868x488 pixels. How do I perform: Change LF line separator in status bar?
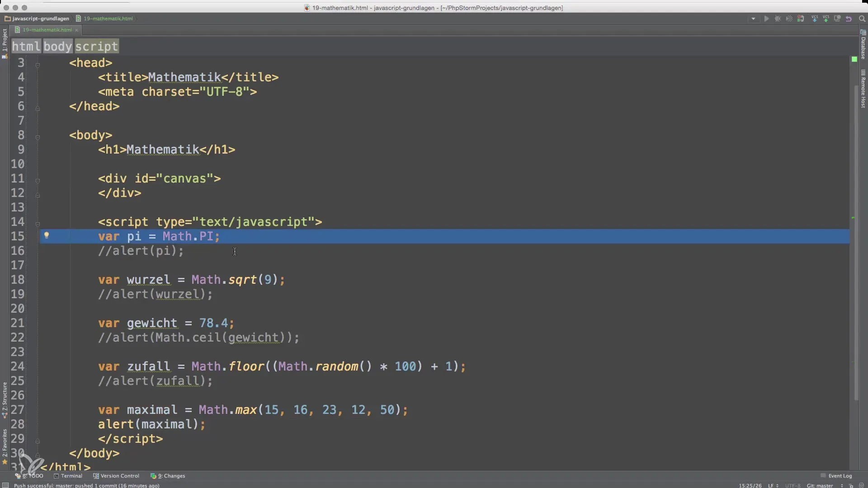pyautogui.click(x=773, y=485)
